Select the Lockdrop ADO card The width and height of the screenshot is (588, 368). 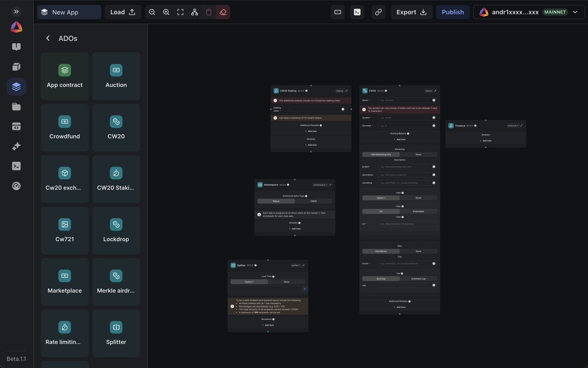(x=116, y=231)
